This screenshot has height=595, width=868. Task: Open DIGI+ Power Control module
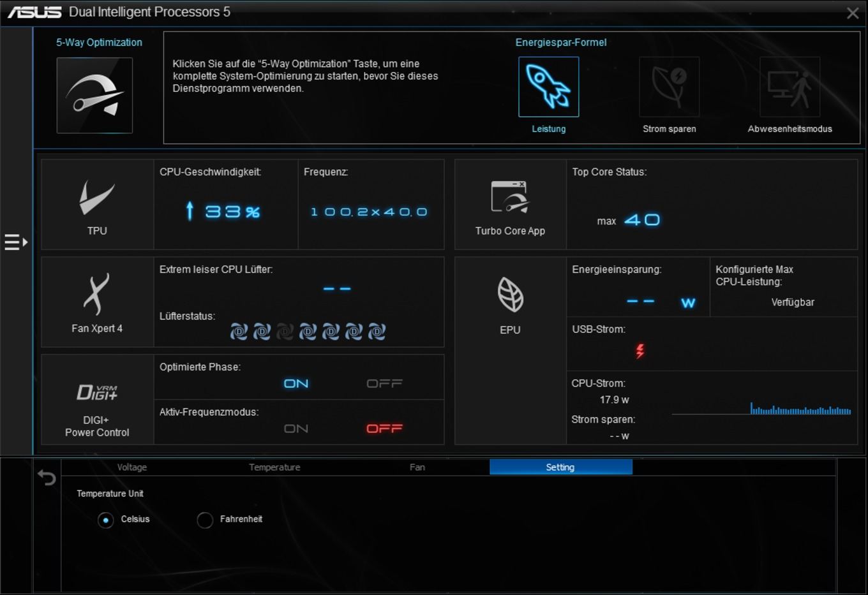97,399
